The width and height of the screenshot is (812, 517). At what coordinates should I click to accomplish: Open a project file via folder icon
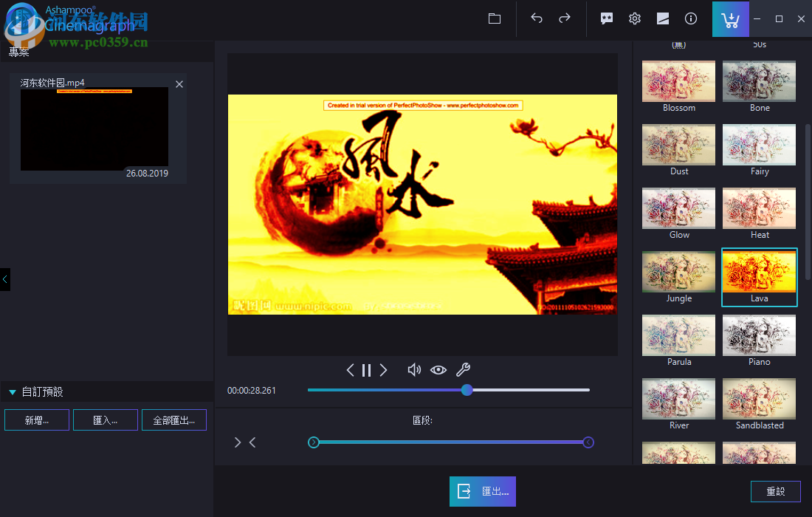[x=494, y=18]
